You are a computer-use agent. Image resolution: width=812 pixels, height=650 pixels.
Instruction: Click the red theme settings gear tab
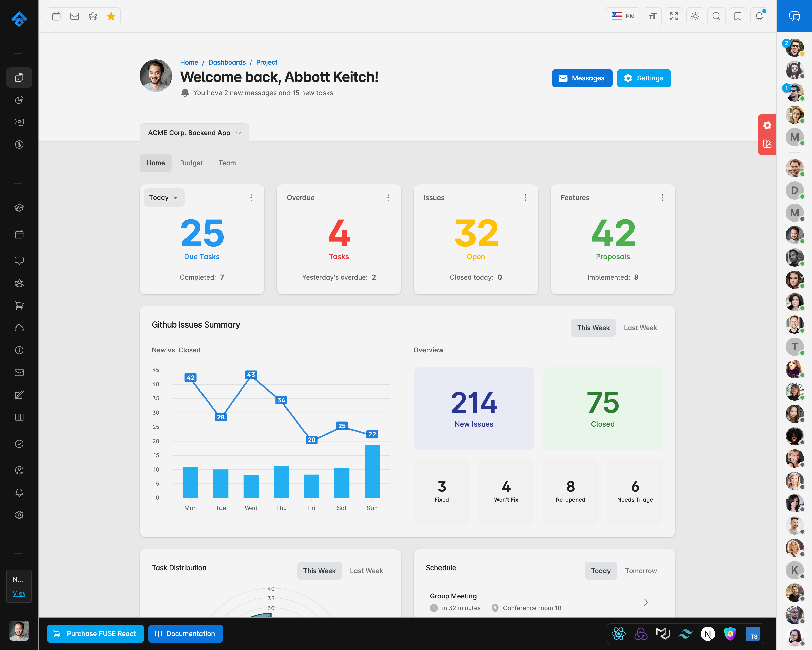(767, 125)
